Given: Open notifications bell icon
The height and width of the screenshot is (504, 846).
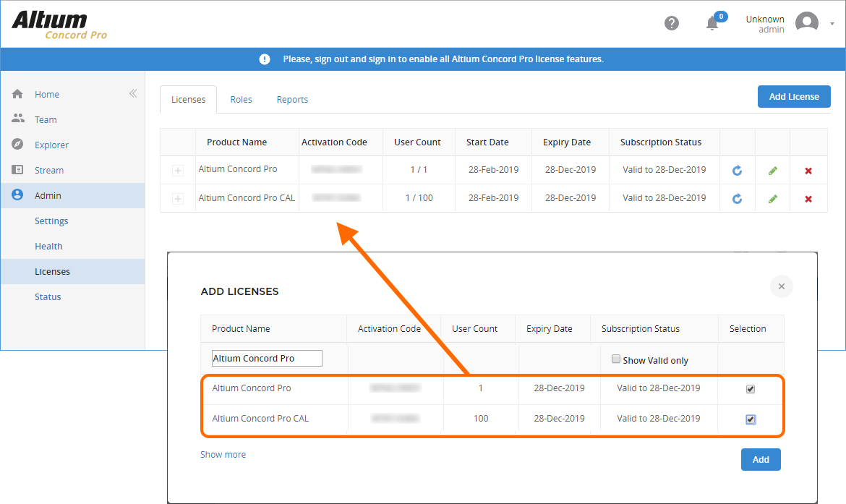Looking at the screenshot, I should pyautogui.click(x=712, y=23).
